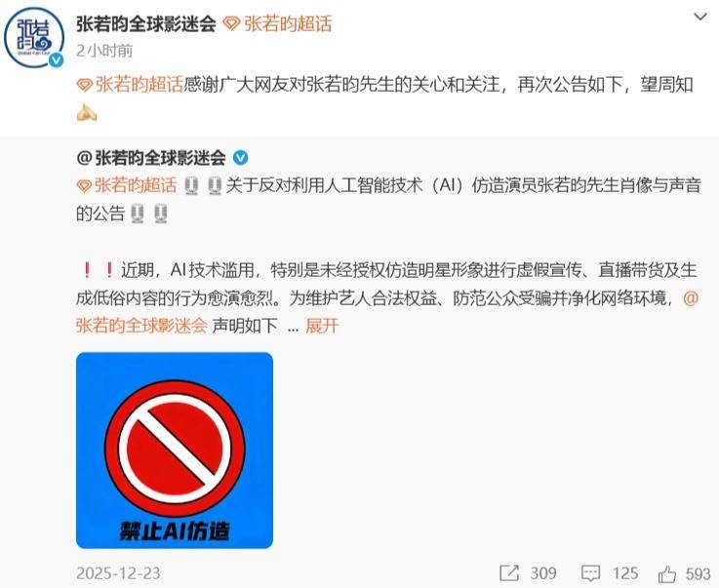Click the blue verified badge on avatar
719x588 pixels.
click(x=57, y=60)
